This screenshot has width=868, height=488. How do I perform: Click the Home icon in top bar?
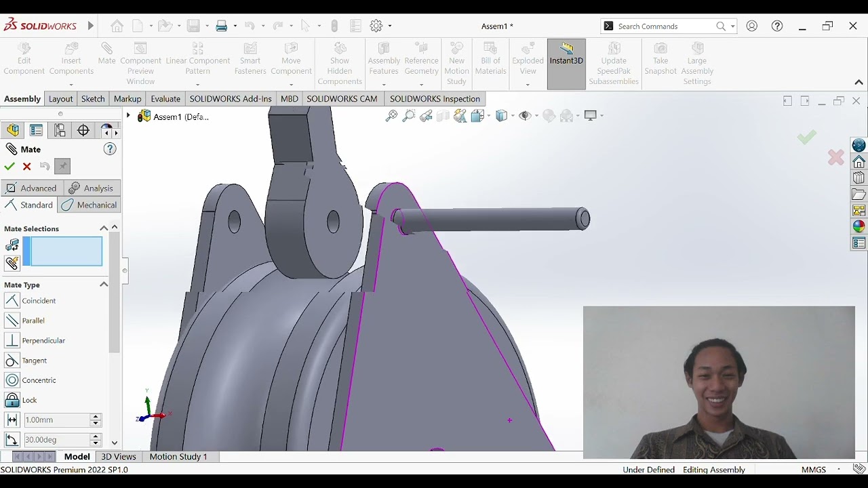tap(117, 26)
